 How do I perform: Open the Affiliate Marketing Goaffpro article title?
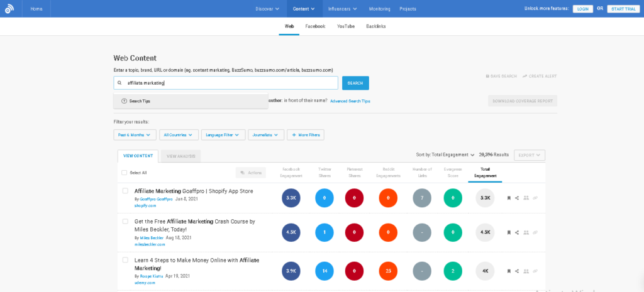pos(194,191)
